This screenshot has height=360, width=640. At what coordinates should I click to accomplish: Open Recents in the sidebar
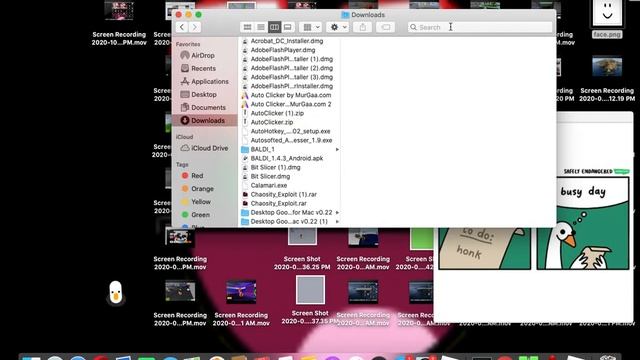(x=204, y=69)
